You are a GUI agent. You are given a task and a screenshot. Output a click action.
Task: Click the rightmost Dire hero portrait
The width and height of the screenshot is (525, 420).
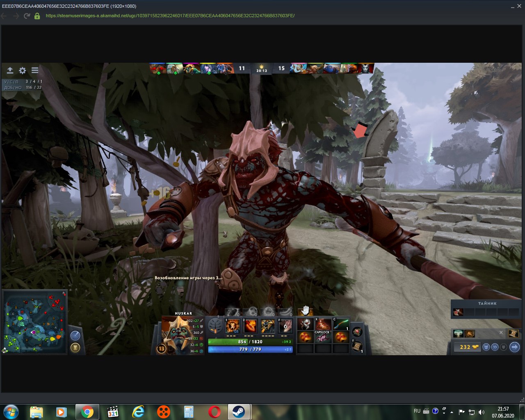pos(365,68)
